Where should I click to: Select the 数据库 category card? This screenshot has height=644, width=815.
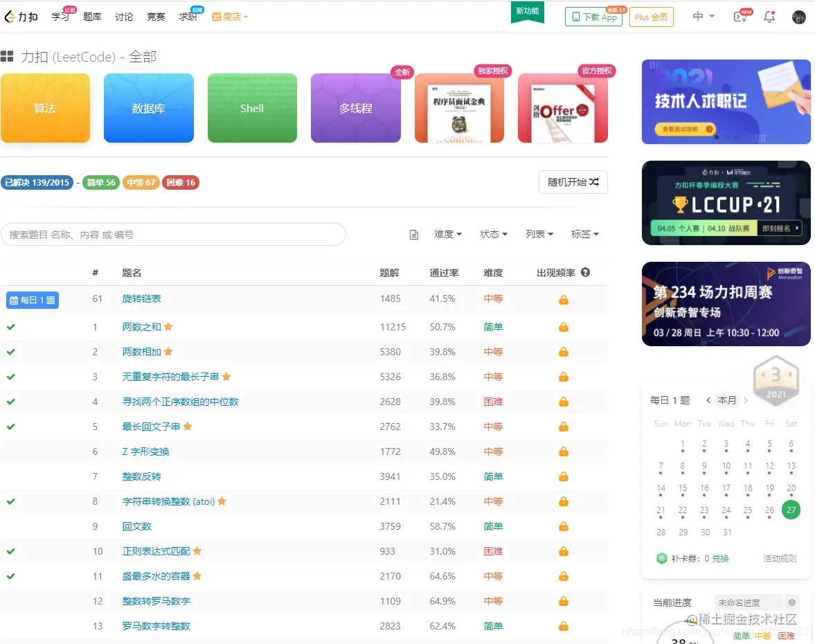click(148, 108)
